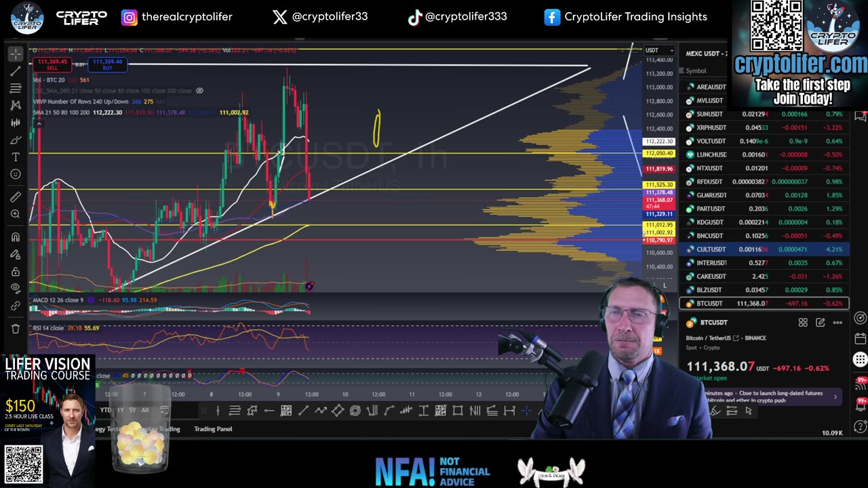Select LUNCHUSDT in the watchlist
This screenshot has height=488, width=868.
click(x=764, y=155)
